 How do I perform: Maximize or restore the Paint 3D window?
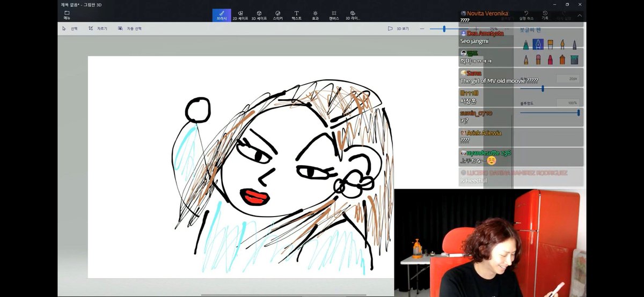point(567,4)
